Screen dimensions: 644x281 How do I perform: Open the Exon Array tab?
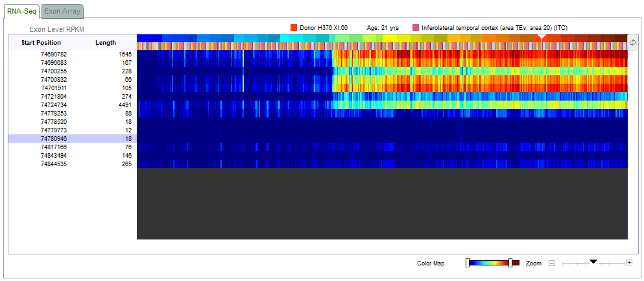tap(62, 12)
